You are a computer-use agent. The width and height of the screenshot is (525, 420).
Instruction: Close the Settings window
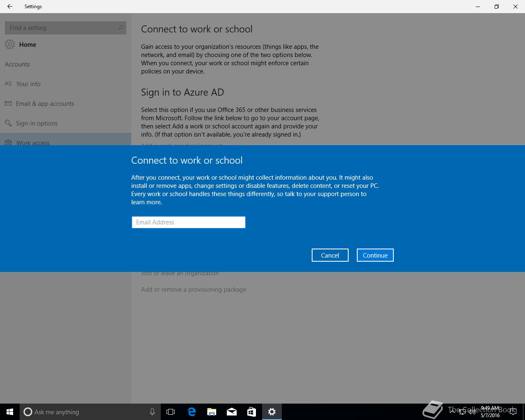[x=516, y=7]
